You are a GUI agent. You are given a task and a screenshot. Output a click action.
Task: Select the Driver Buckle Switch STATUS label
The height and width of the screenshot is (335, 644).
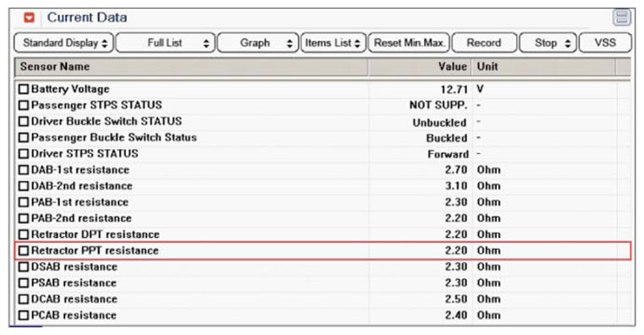[x=107, y=122]
